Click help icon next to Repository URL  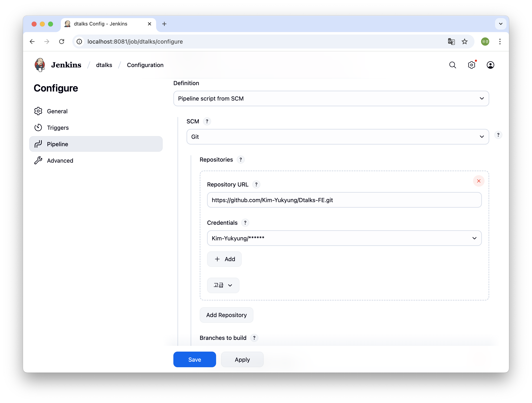256,185
